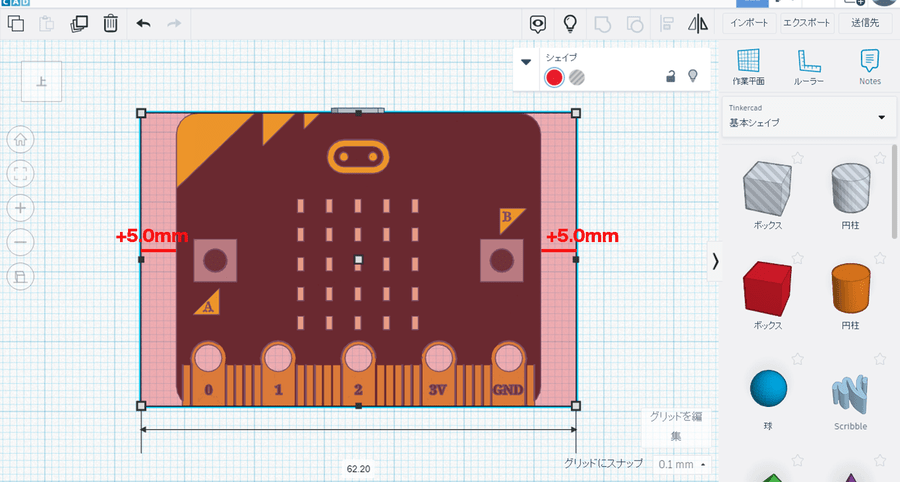Viewport: 900px width, 482px height.
Task: Open the Notes visibility speech-bubble icon
Action: point(538,24)
